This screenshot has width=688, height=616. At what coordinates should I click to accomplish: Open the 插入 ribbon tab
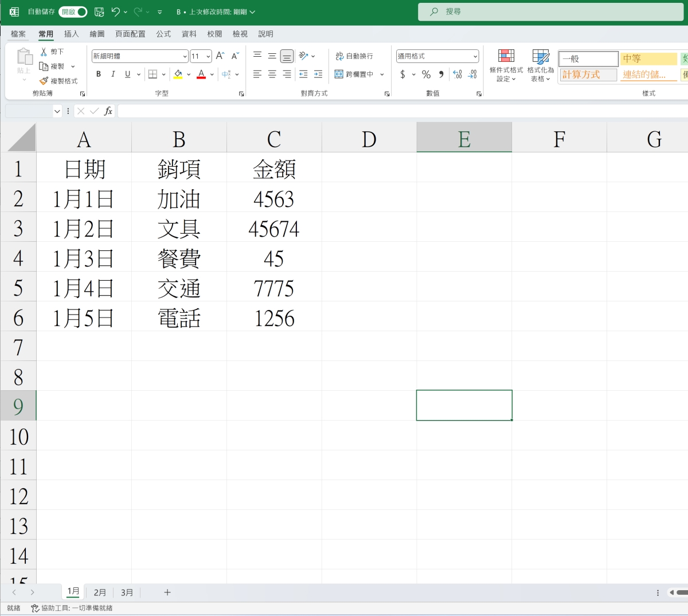coord(71,34)
